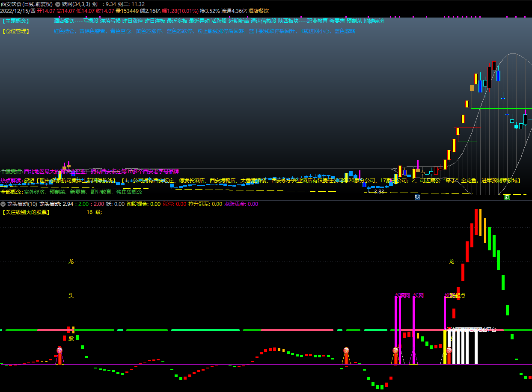Click the 流通4.36亿 value
532x392 pixels.
(234, 11)
